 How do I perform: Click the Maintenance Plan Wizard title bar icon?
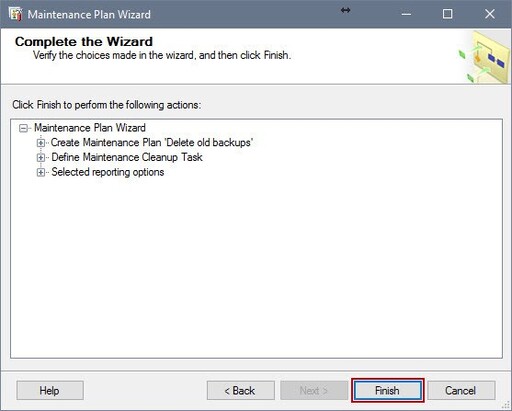pyautogui.click(x=15, y=14)
